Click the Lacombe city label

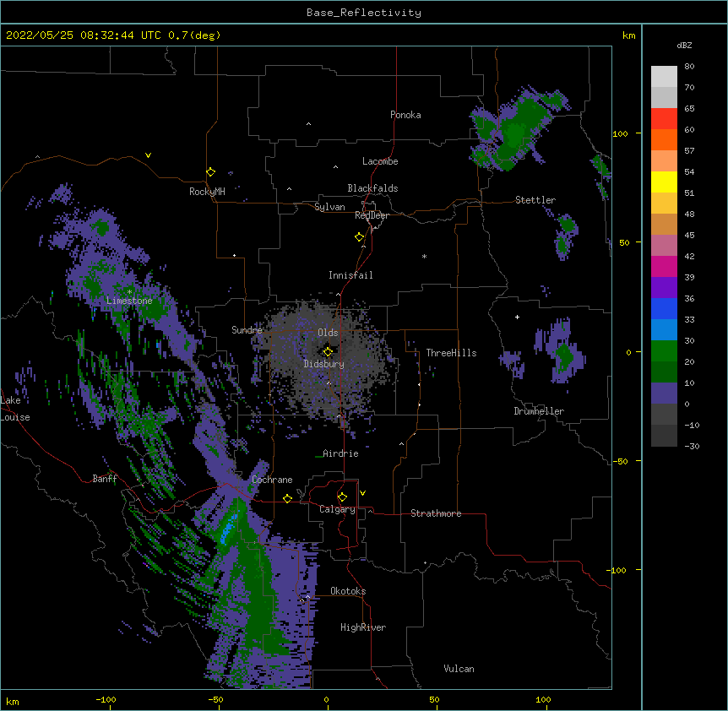click(x=380, y=161)
